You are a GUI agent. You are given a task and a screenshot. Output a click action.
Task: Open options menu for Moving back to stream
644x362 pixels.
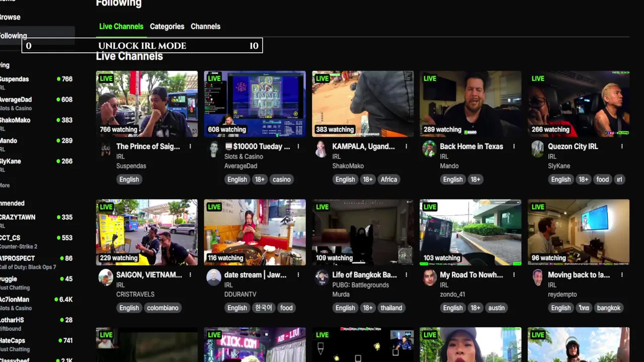[622, 275]
